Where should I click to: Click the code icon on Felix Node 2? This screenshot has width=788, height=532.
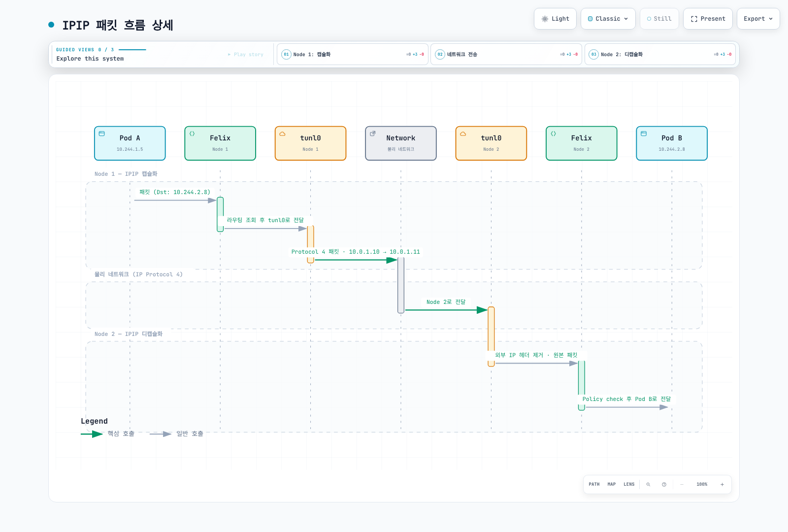[554, 133]
